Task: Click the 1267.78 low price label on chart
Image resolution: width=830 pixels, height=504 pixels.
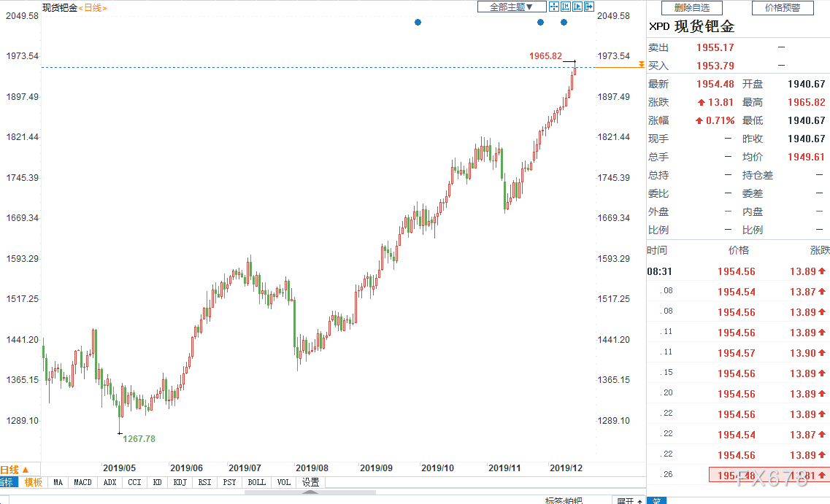Action: (139, 439)
